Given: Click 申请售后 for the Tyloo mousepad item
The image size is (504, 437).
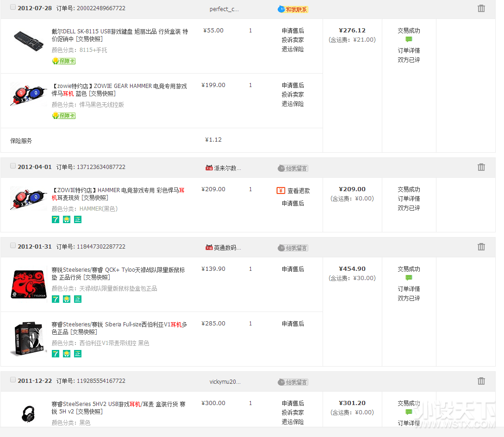Looking at the screenshot, I should (x=292, y=269).
